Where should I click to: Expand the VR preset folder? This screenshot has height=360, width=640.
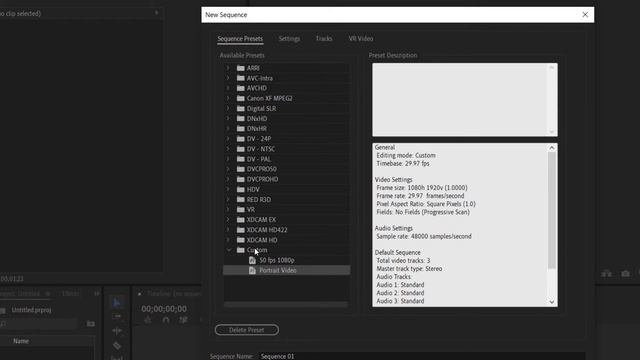point(228,209)
